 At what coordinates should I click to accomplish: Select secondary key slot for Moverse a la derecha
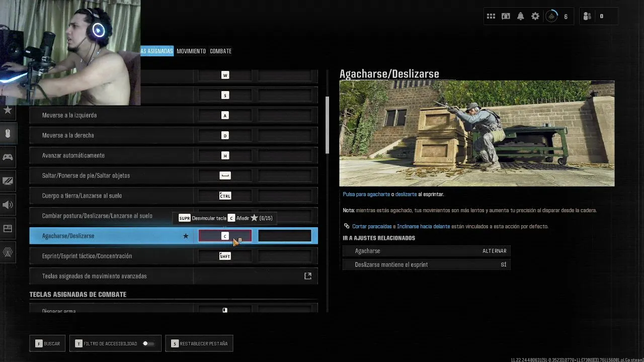pyautogui.click(x=285, y=135)
